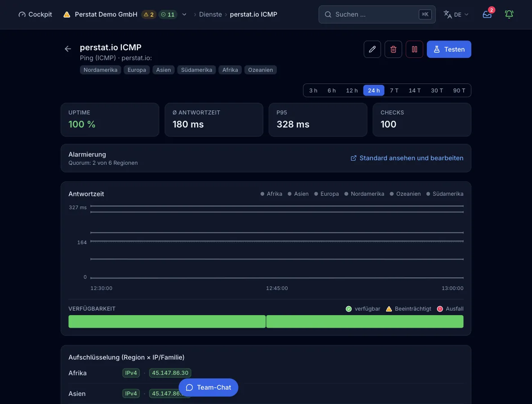
Task: Expand the organization switcher chevron
Action: tap(184, 14)
